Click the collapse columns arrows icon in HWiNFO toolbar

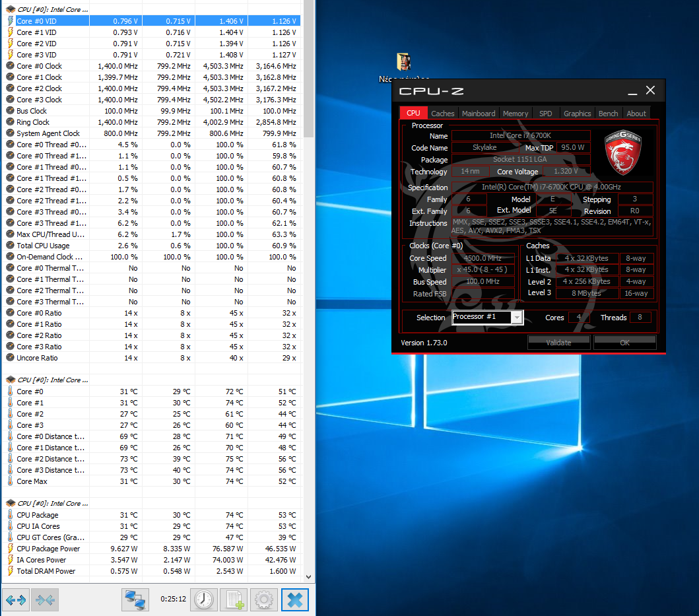pos(45,600)
